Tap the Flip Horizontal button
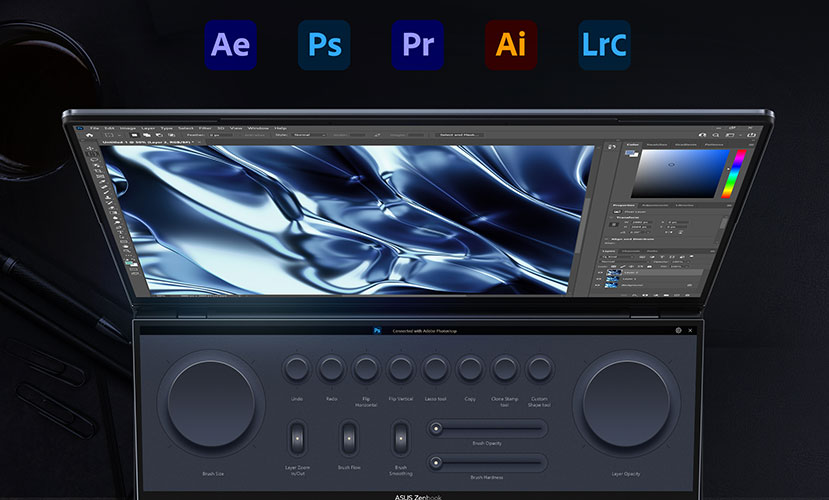The image size is (829, 500). 366,369
